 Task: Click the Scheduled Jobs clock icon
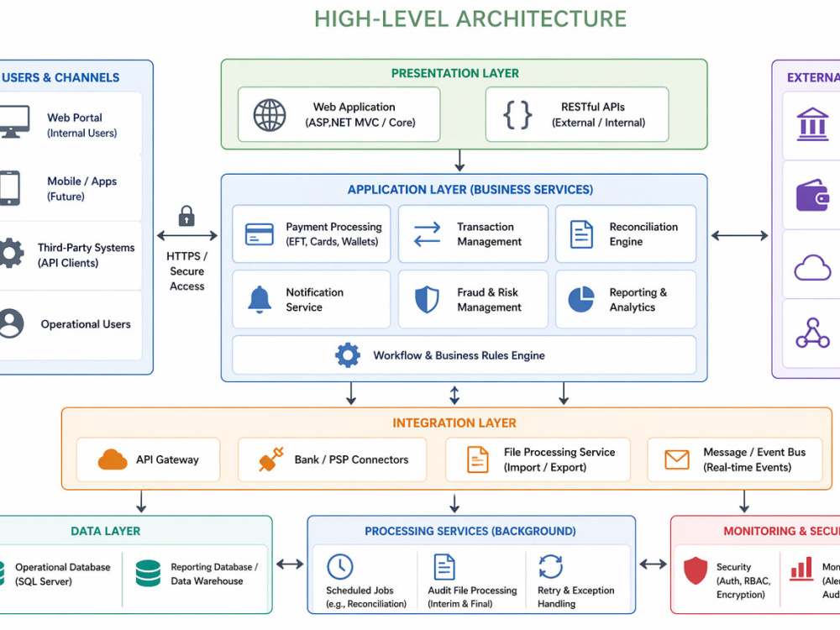(x=340, y=567)
